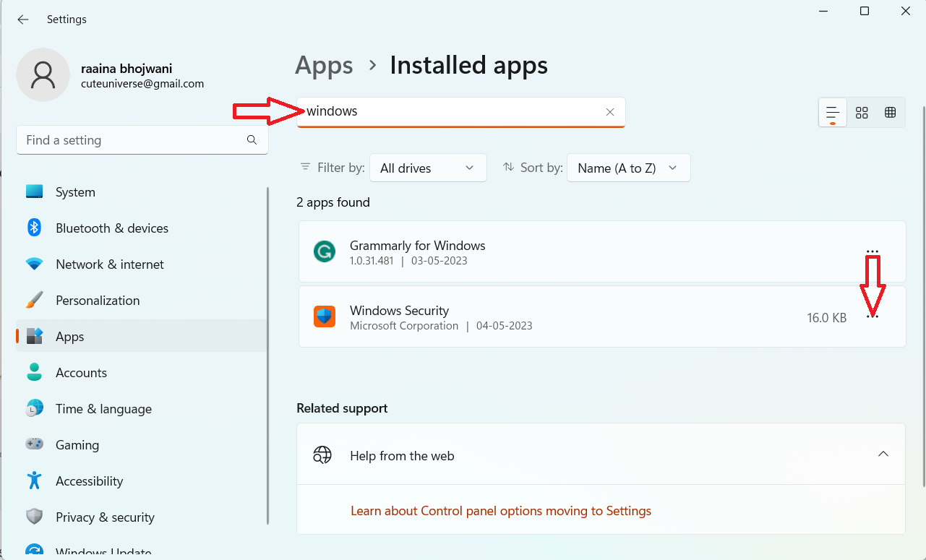Open more options for Windows Security

(x=873, y=316)
